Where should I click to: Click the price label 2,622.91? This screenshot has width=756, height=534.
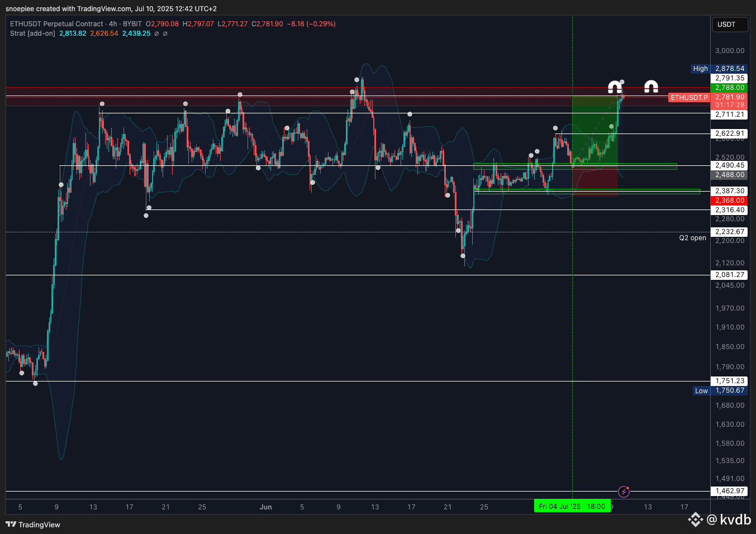pos(730,133)
